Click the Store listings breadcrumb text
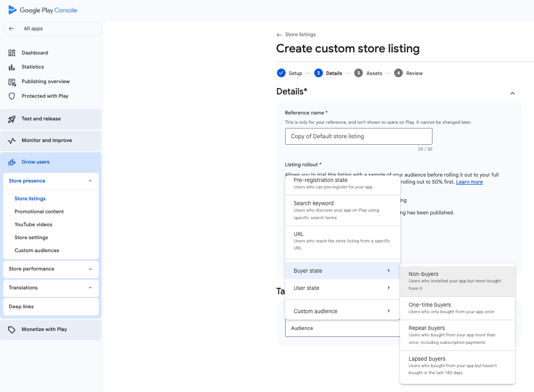This screenshot has height=392, width=534. [x=300, y=35]
